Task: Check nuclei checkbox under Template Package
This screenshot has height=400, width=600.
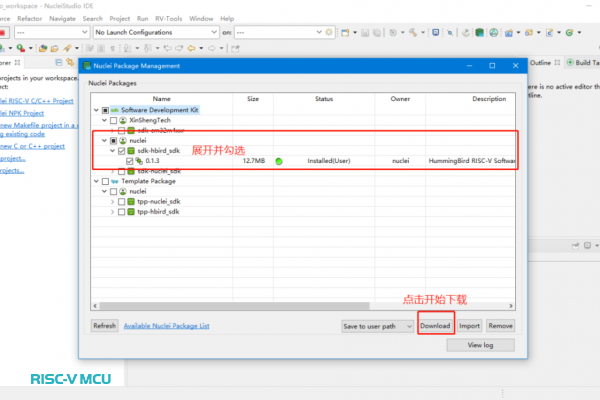Action: pos(113,191)
